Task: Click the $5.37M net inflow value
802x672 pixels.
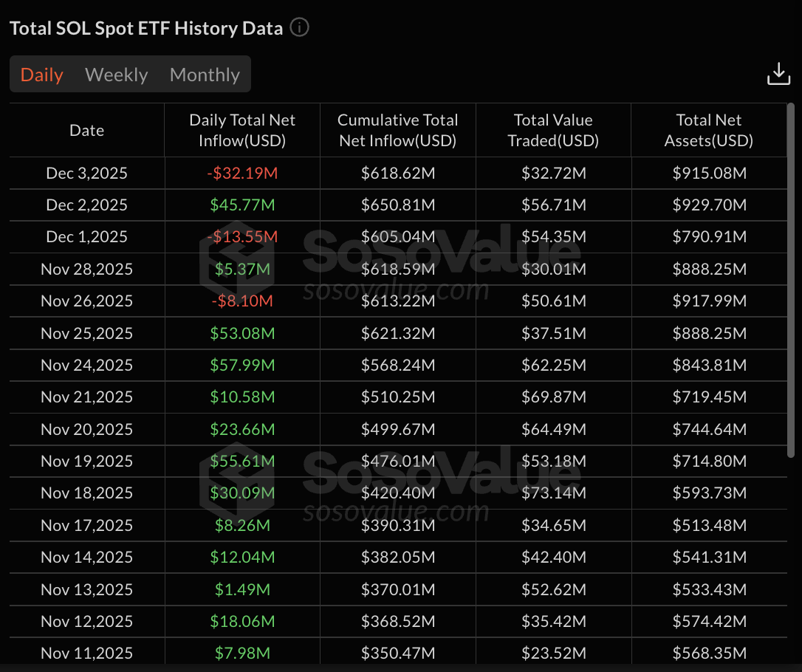Action: pyautogui.click(x=242, y=269)
